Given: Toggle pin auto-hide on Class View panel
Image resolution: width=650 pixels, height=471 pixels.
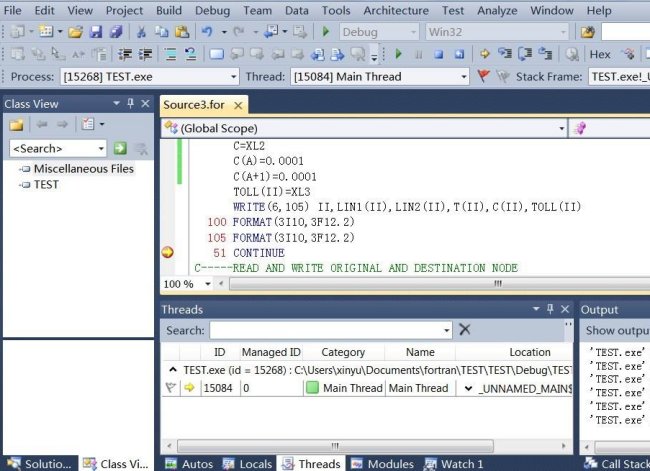Looking at the screenshot, I should (x=130, y=103).
